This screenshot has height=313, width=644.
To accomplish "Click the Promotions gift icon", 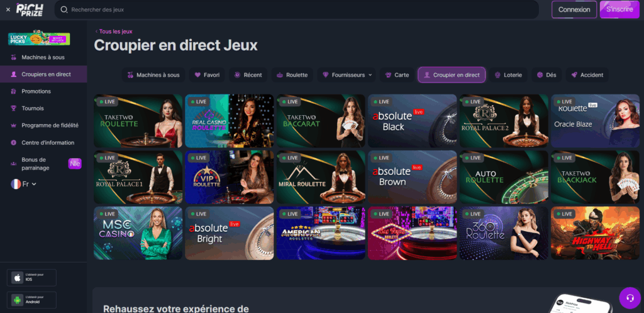I will click(x=14, y=91).
